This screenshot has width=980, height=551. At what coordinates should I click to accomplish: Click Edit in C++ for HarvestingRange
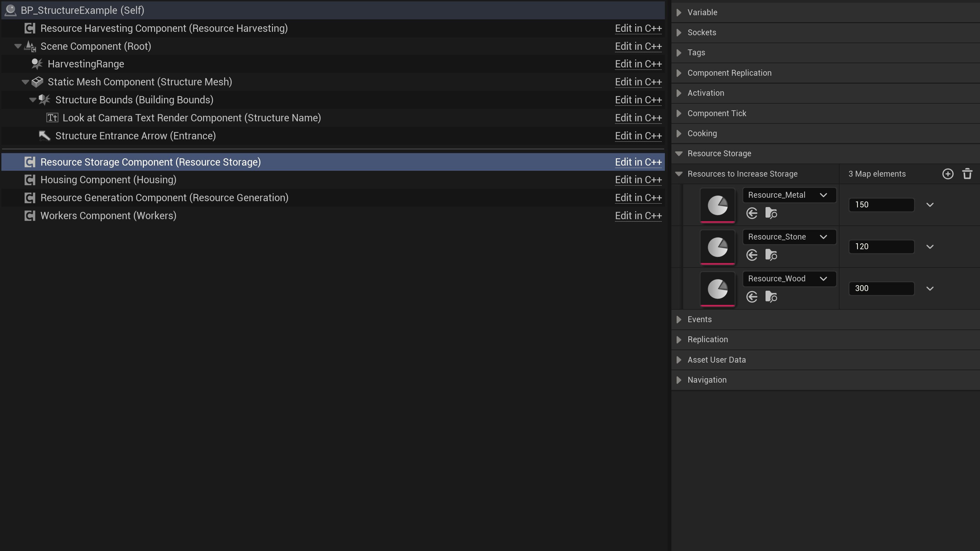coord(638,64)
